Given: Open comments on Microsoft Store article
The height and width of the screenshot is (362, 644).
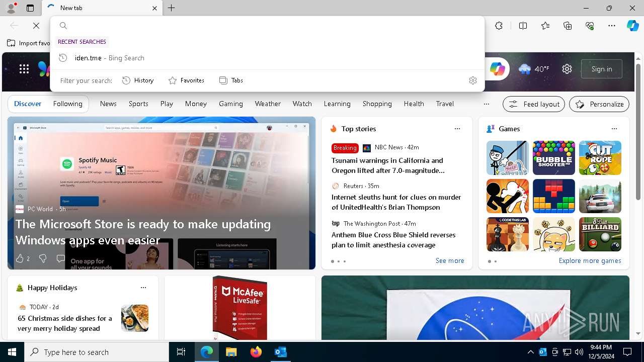Looking at the screenshot, I should coord(60,258).
